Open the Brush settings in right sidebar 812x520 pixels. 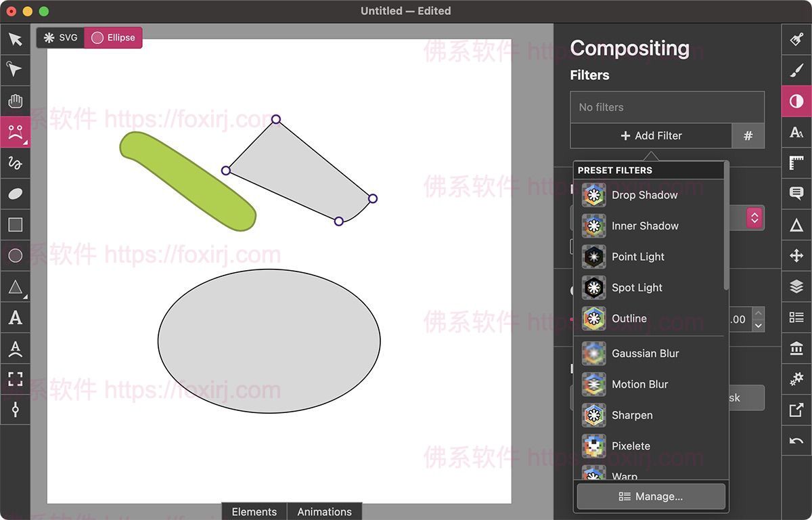point(796,70)
